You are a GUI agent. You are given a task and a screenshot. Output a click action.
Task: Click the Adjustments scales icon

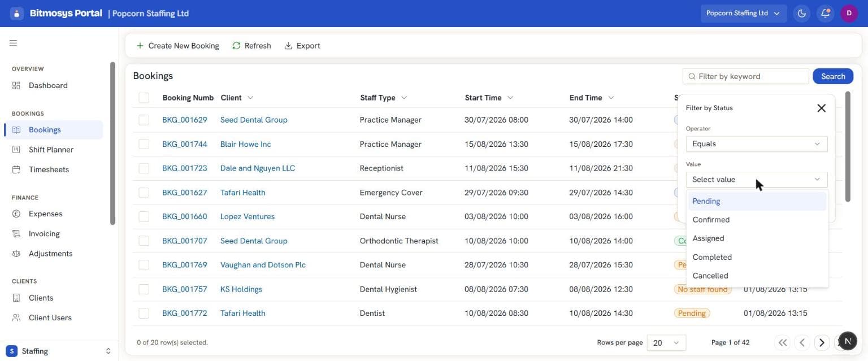pos(16,254)
